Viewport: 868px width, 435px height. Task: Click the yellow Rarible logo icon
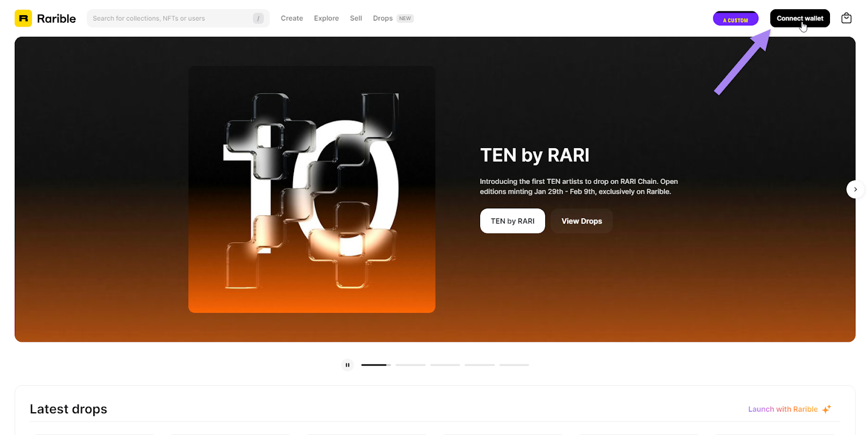point(23,18)
